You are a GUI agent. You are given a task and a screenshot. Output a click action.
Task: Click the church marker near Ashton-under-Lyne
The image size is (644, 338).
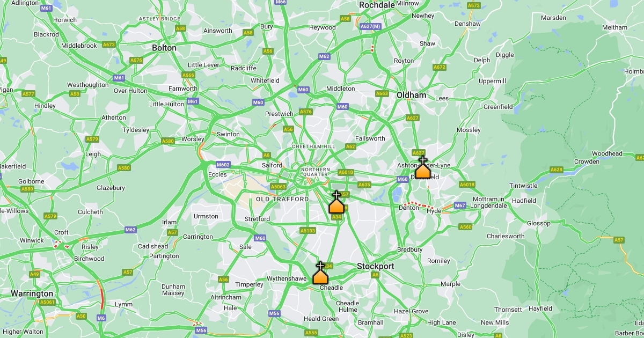coord(423,168)
